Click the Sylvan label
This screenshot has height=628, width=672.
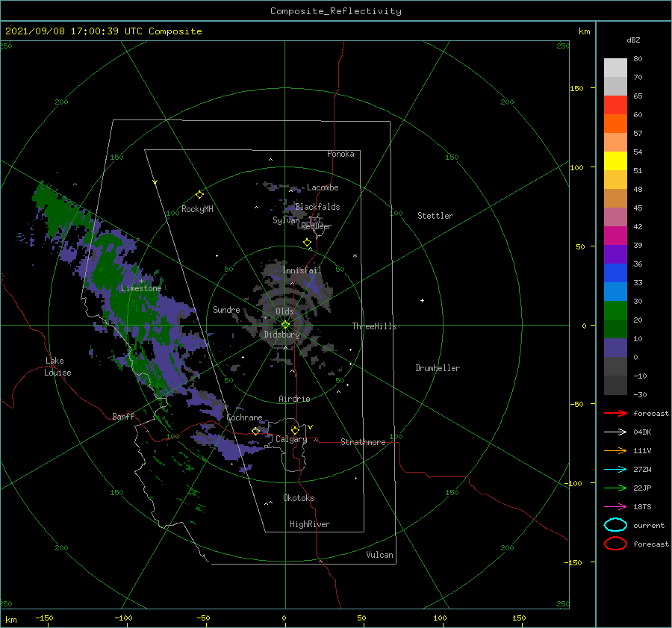tap(286, 220)
